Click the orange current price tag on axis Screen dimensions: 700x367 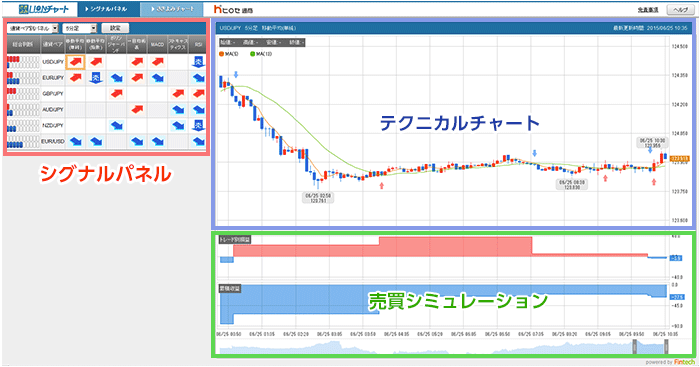coord(679,158)
